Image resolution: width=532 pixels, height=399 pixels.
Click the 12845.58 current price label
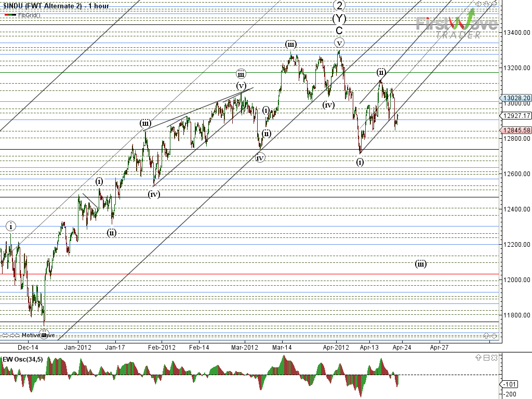pos(516,130)
